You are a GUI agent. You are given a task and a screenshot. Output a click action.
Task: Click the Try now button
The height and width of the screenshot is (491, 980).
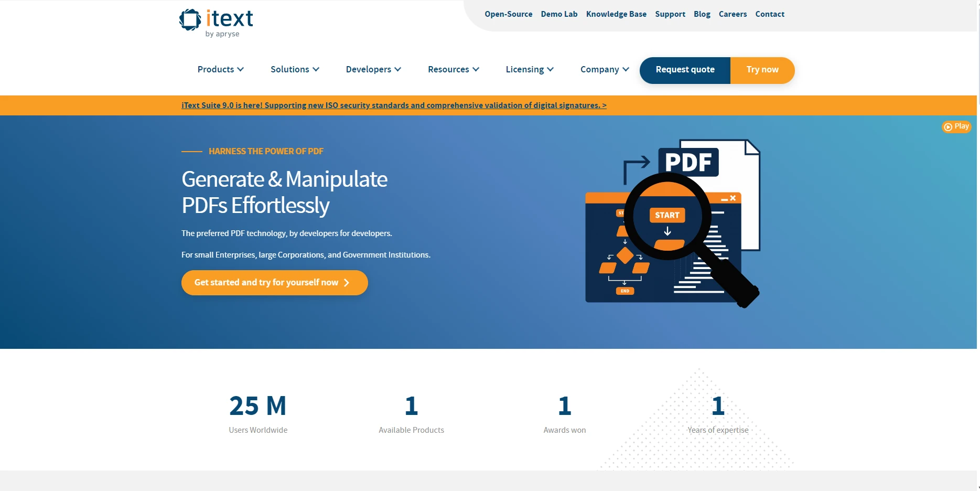click(762, 70)
